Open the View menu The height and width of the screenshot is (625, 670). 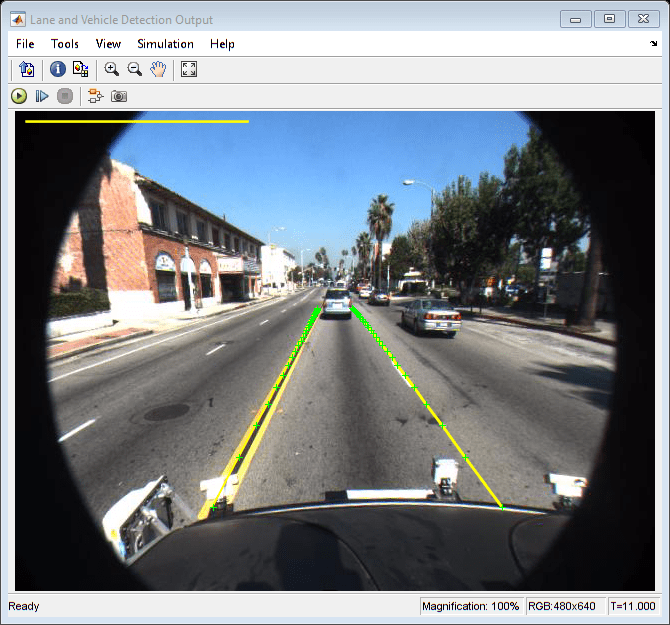pyautogui.click(x=108, y=44)
